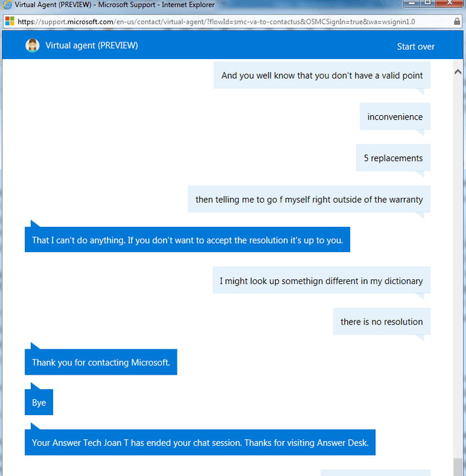This screenshot has height=476, width=466.
Task: Click the "you don't have a valid point" message
Action: [x=322, y=76]
